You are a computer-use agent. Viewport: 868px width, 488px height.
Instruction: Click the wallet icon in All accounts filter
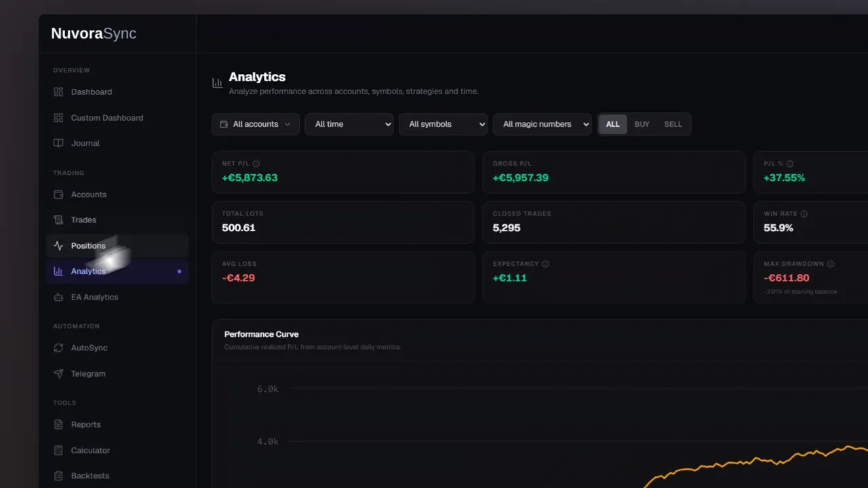coord(224,124)
